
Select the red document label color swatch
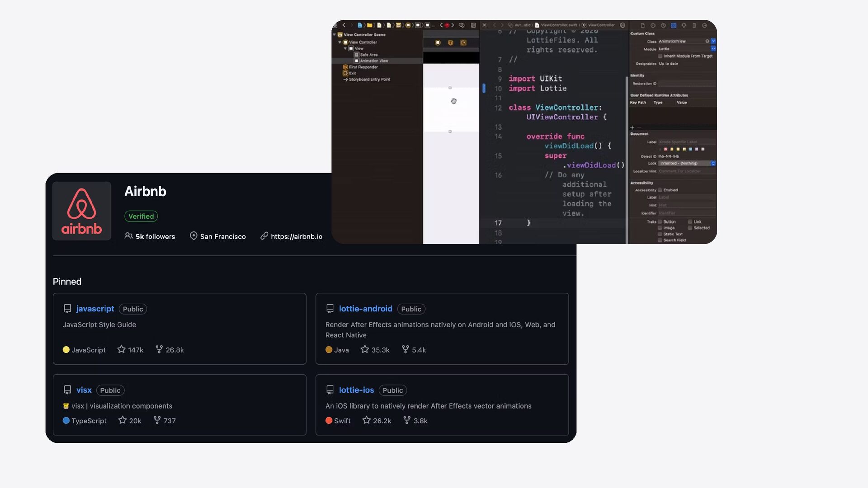point(666,149)
